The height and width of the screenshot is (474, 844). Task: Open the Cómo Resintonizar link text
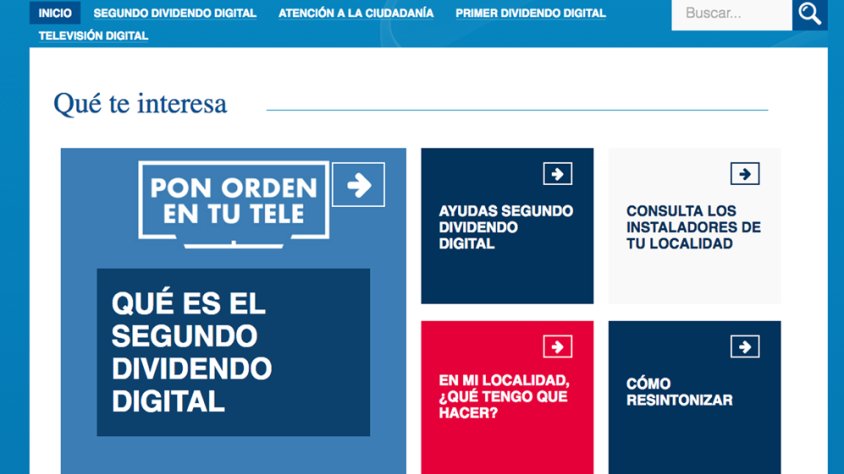click(x=679, y=392)
